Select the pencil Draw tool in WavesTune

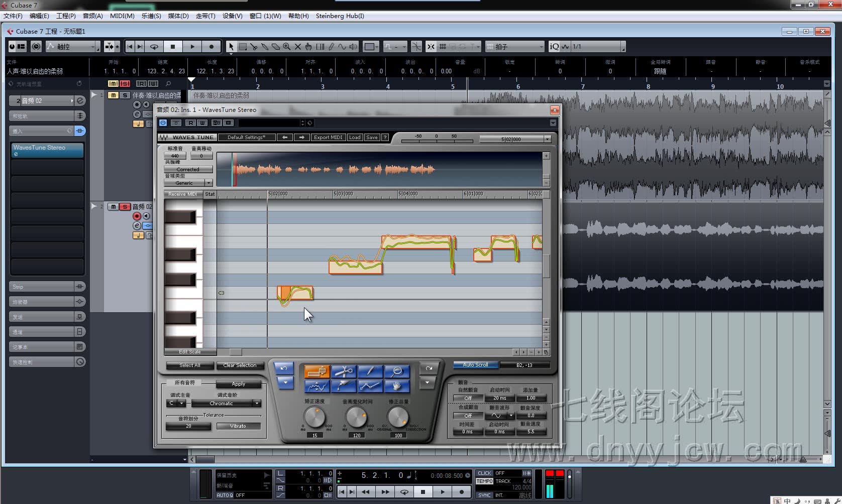[x=370, y=371]
